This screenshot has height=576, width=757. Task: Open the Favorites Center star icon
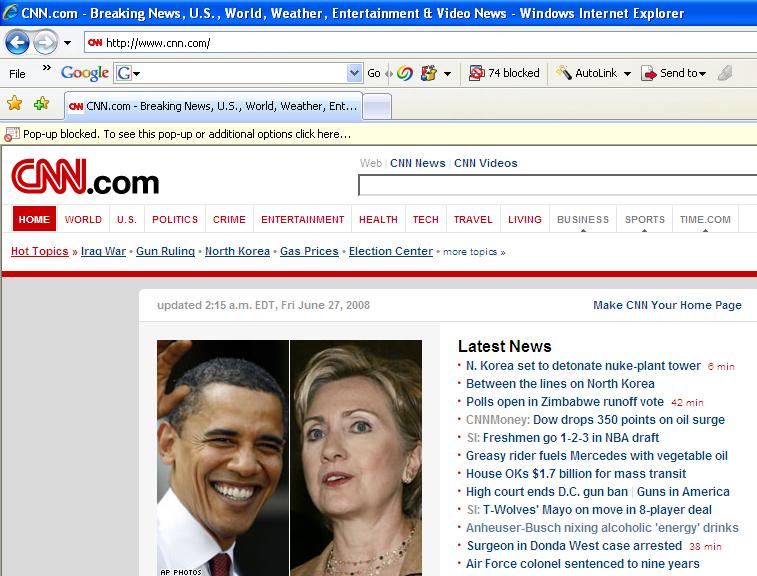click(15, 104)
